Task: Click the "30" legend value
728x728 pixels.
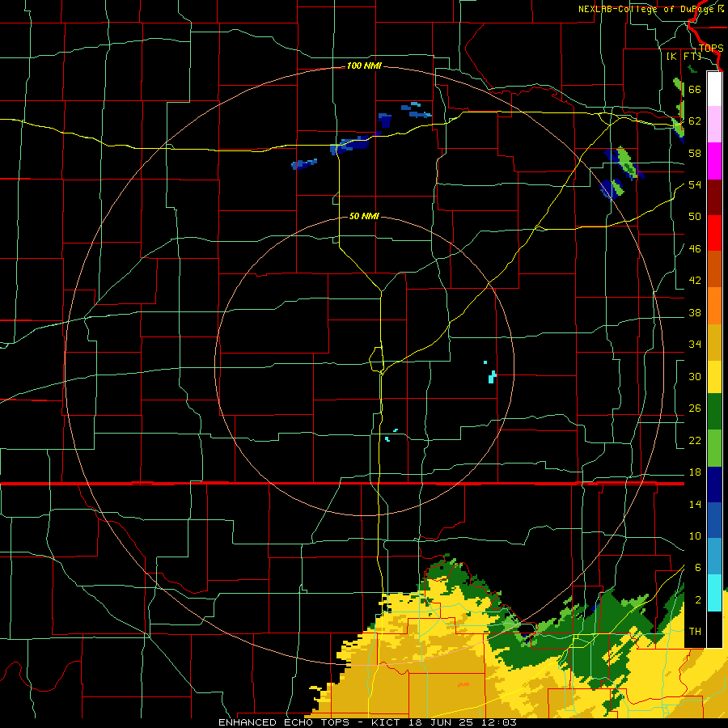Action: [x=695, y=376]
